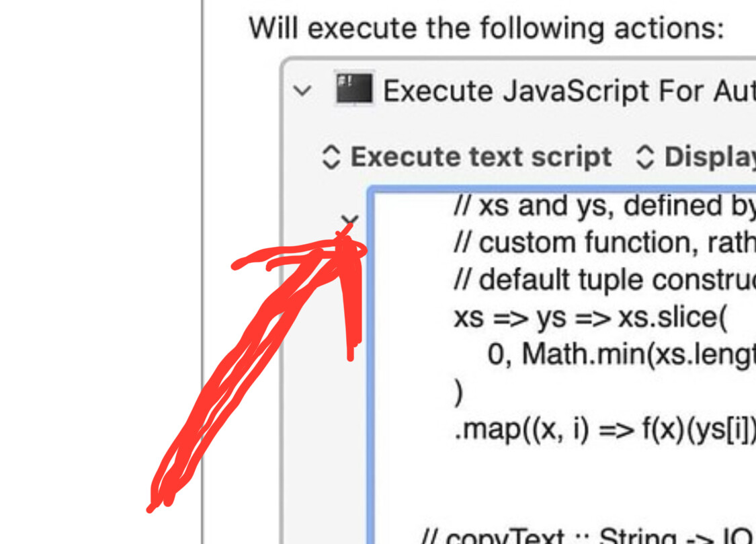
Task: Click the up-down arrows beside Execute text script
Action: pos(331,157)
